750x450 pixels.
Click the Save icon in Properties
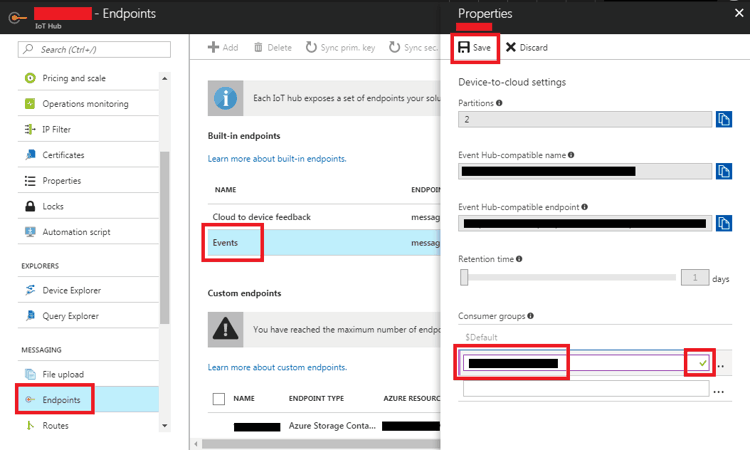(x=464, y=47)
